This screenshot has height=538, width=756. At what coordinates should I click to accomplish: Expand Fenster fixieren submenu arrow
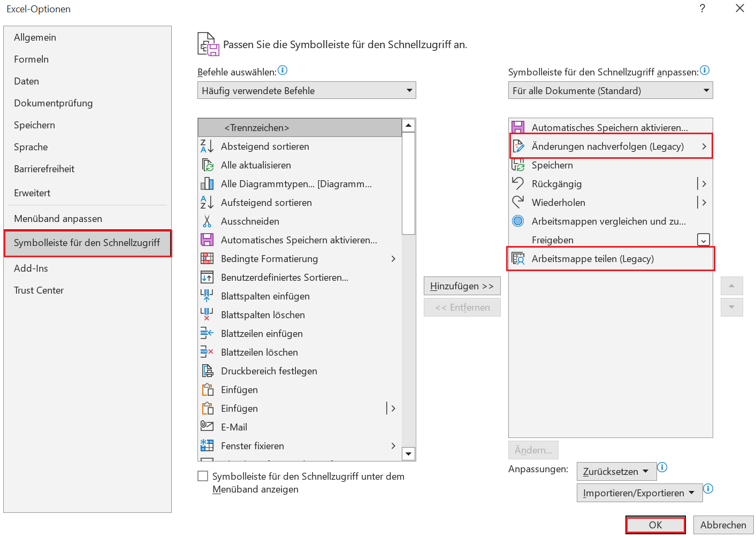[393, 445]
